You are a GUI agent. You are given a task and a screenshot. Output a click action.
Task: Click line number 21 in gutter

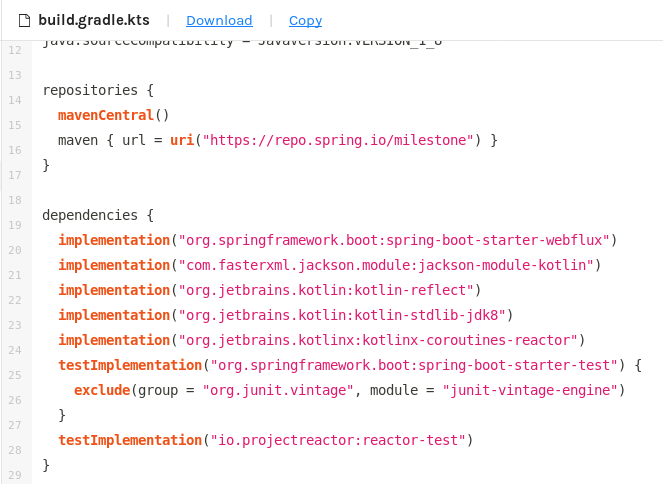click(x=15, y=275)
